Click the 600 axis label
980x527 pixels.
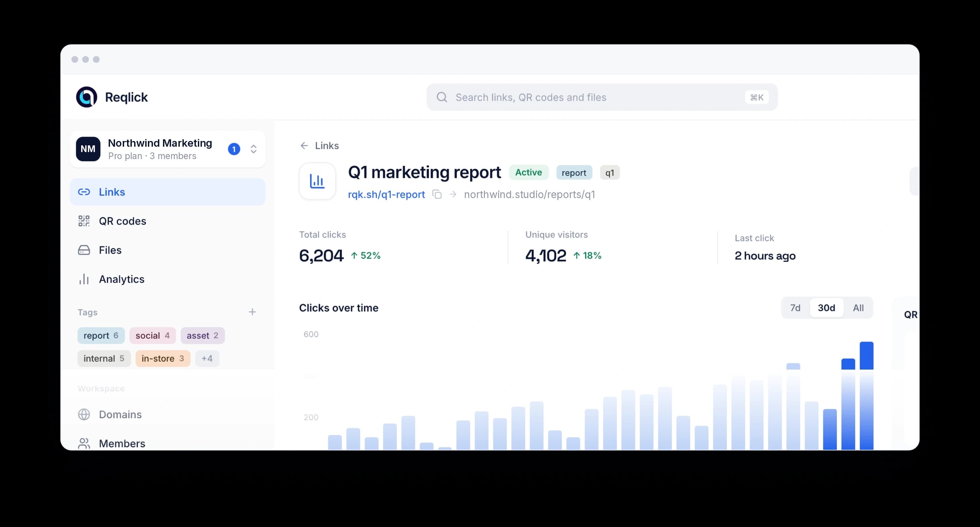click(311, 334)
